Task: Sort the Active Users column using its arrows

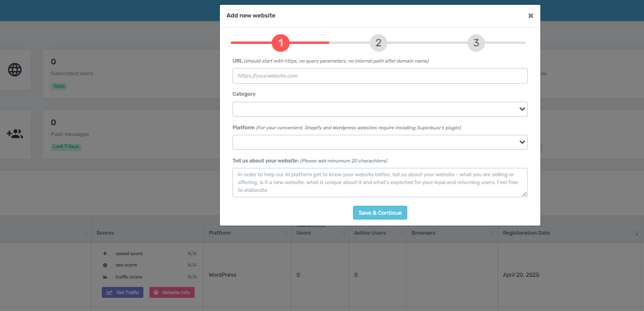Action: point(400,233)
